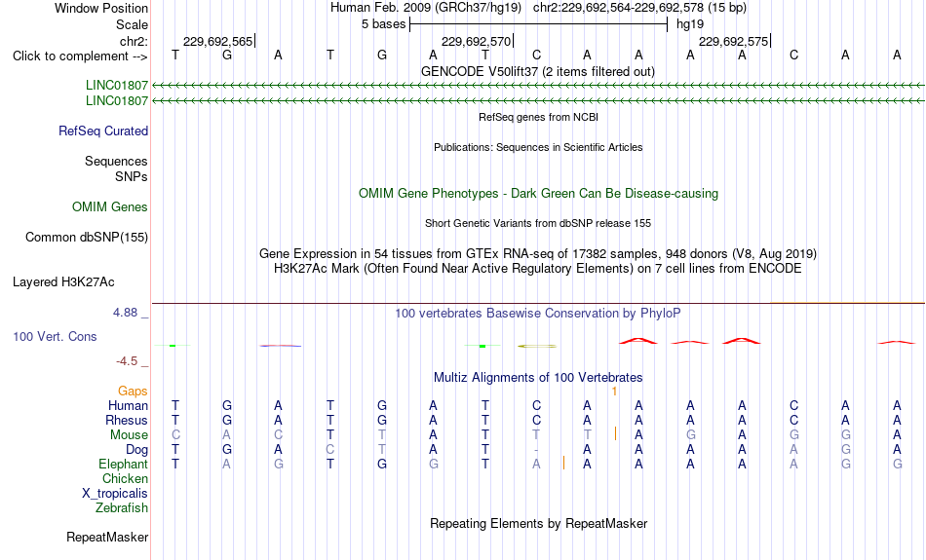Click the OMIM Gene Phenotypes green title
This screenshot has width=926, height=560.
pos(538,194)
